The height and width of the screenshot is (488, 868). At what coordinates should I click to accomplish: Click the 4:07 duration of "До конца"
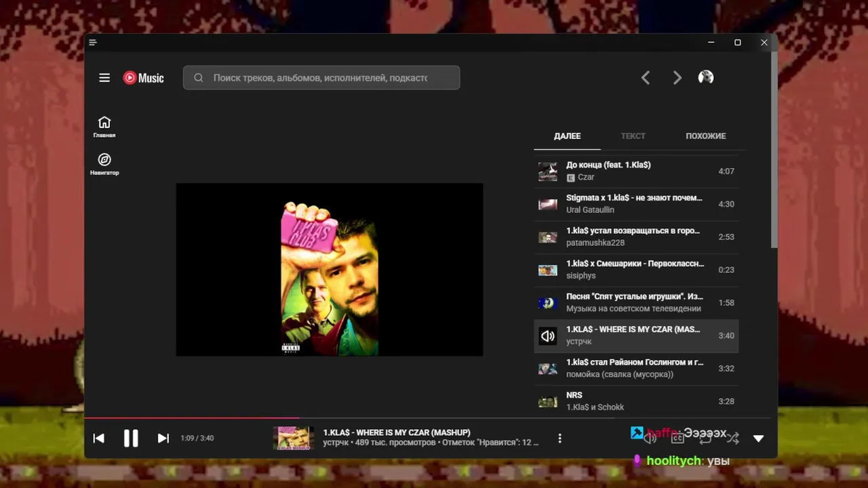(726, 171)
